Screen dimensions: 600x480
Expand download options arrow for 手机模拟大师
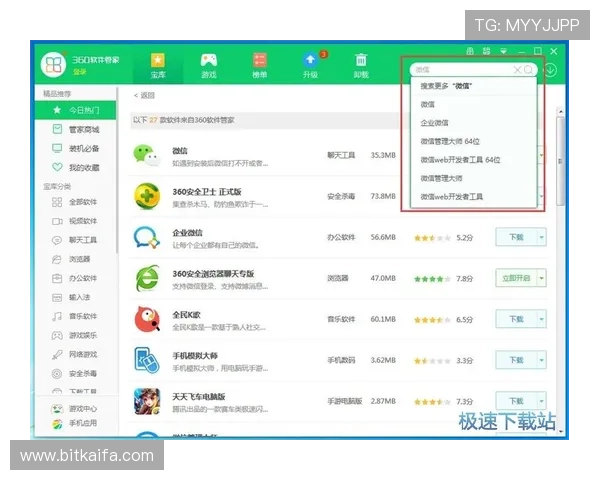tap(541, 360)
